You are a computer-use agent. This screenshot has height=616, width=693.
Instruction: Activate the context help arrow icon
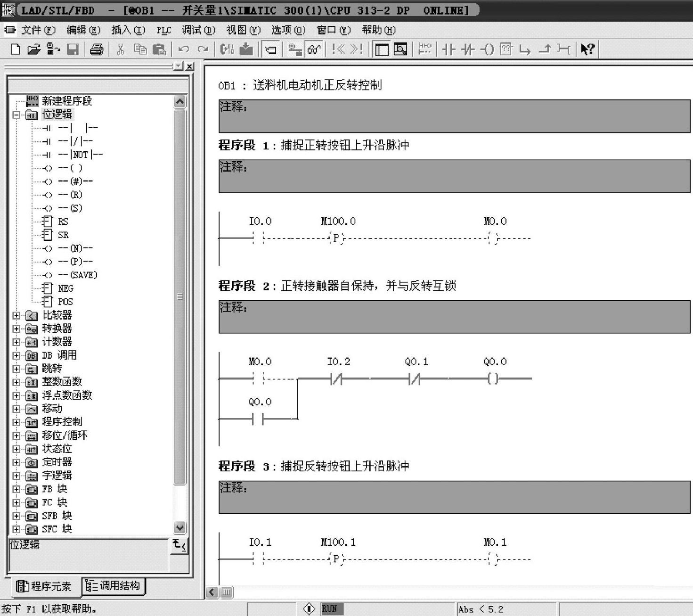[x=587, y=49]
